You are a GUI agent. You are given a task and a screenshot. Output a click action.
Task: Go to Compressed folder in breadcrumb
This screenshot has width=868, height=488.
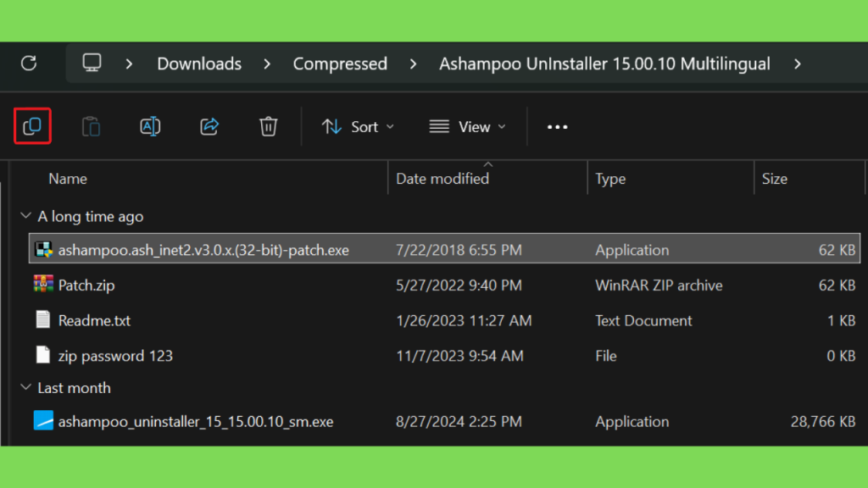[x=340, y=64]
